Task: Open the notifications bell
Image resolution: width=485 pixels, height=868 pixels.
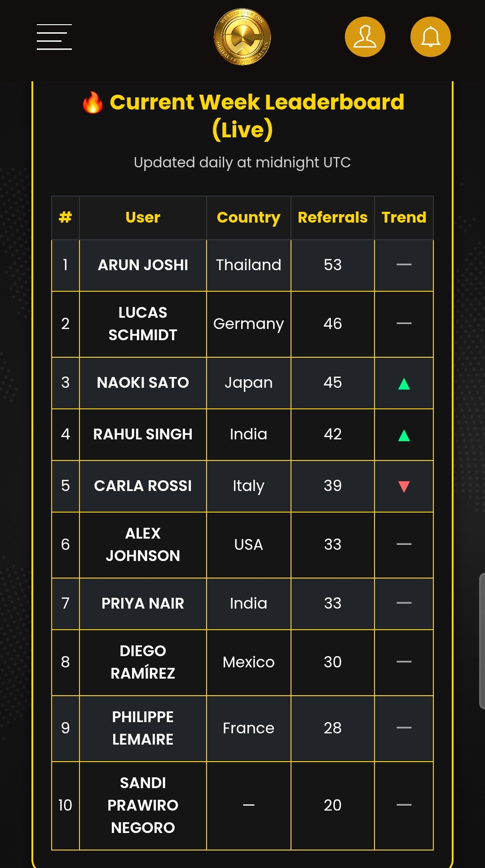Action: 430,37
